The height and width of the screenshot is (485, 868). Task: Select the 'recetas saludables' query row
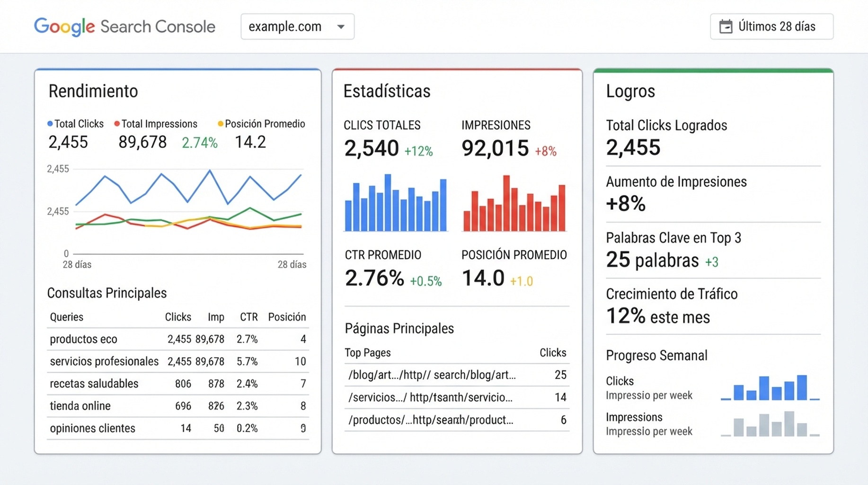178,384
